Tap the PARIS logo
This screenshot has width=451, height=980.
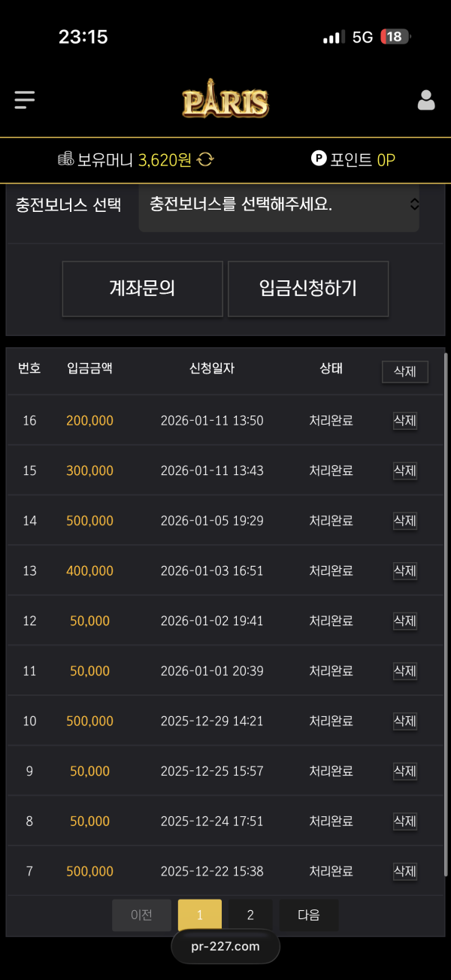[225, 101]
